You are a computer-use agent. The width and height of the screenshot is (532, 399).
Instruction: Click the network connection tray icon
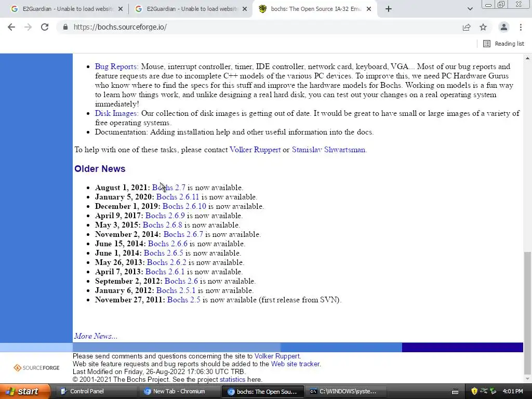[x=484, y=392]
